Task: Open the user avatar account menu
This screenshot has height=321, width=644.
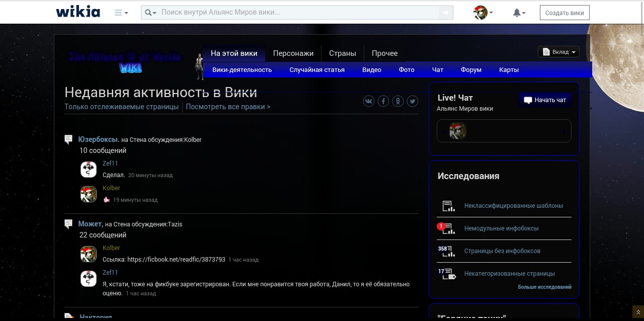Action: (x=483, y=13)
